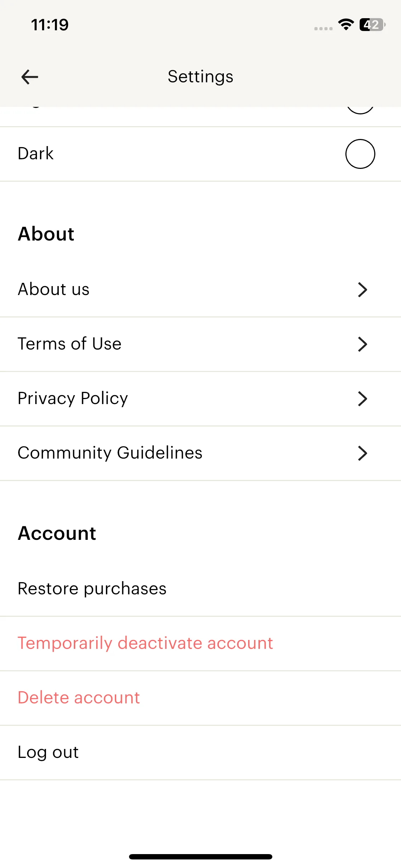This screenshot has width=401, height=868.
Task: Tap the Community Guidelines chevron
Action: (363, 453)
